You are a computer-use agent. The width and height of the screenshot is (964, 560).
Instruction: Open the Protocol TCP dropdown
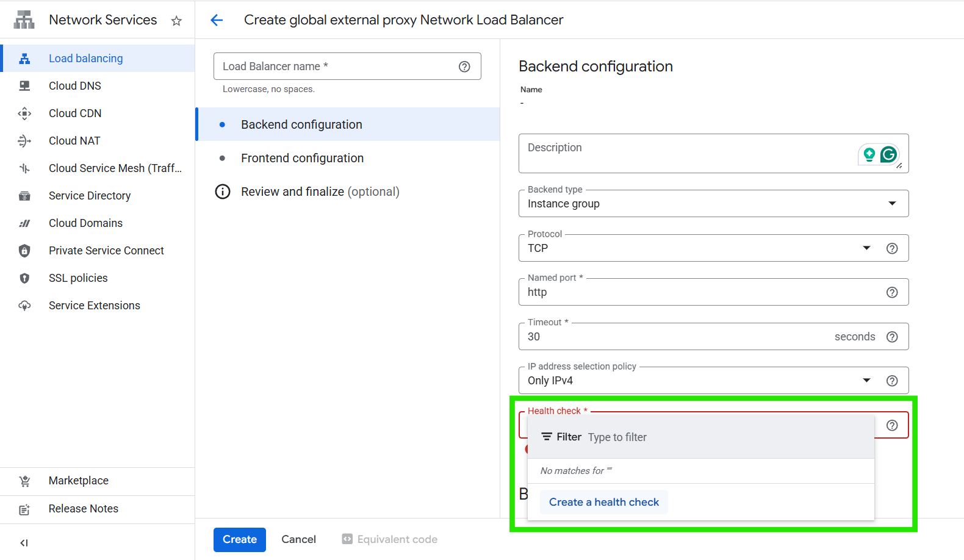pyautogui.click(x=866, y=248)
